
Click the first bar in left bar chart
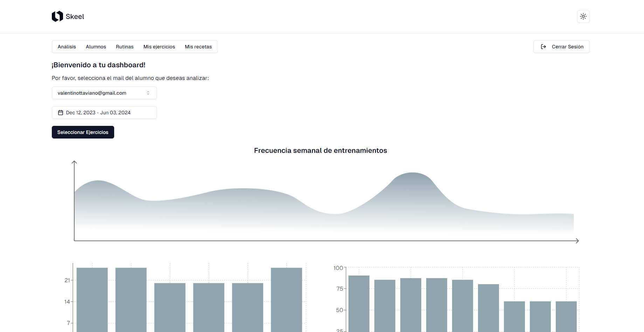click(92, 300)
